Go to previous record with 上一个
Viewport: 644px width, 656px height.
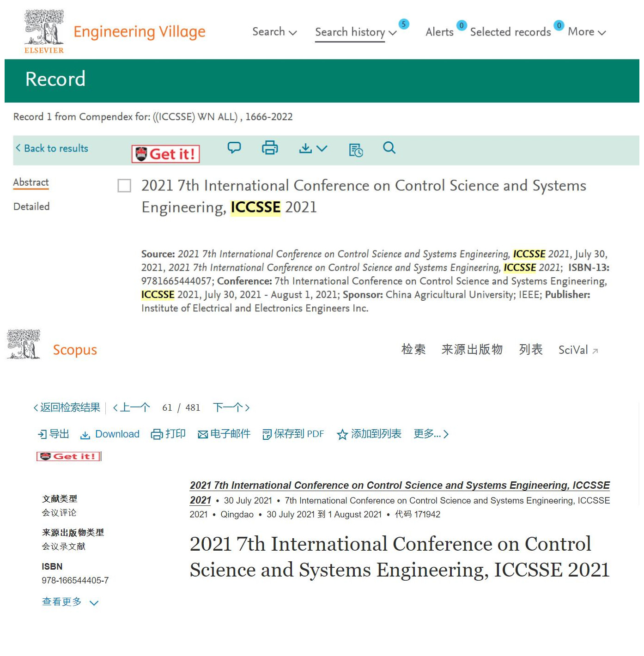pos(132,407)
